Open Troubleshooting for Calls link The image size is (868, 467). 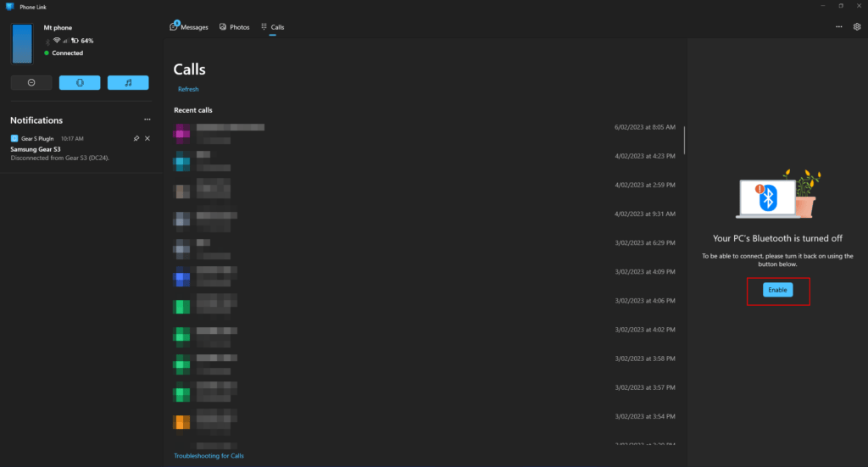[209, 456]
